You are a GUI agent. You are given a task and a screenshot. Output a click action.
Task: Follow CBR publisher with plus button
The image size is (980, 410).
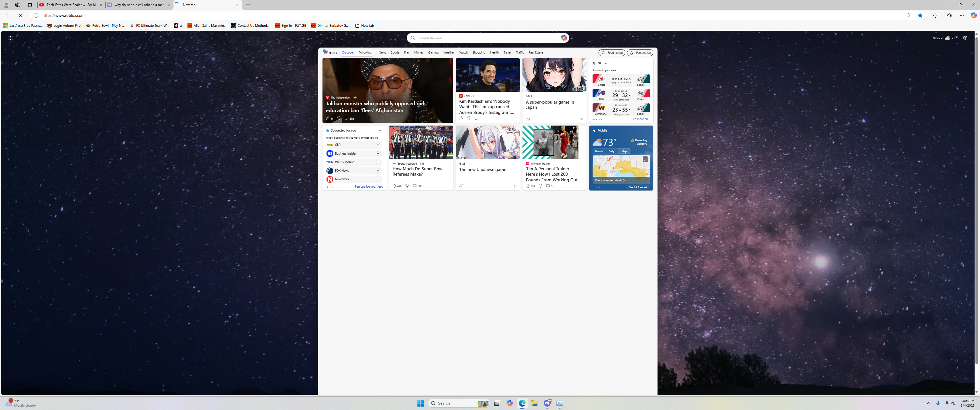point(378,145)
